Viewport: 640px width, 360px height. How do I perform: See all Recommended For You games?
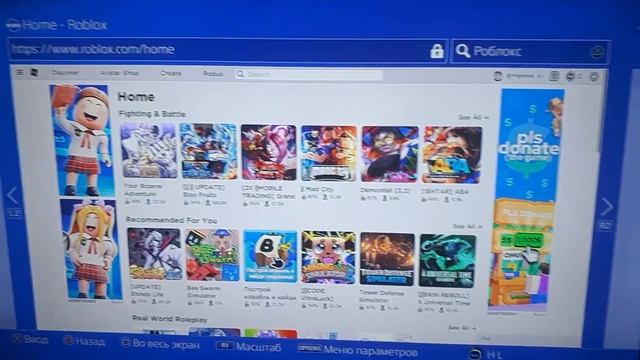point(468,226)
